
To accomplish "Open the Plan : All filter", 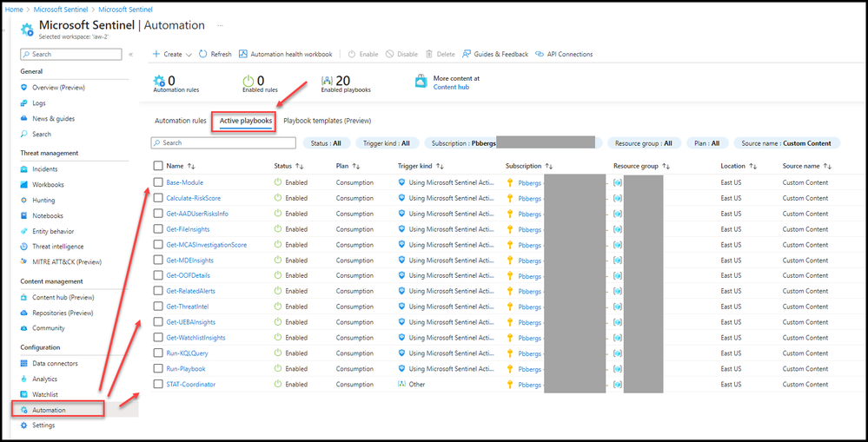I will (707, 142).
